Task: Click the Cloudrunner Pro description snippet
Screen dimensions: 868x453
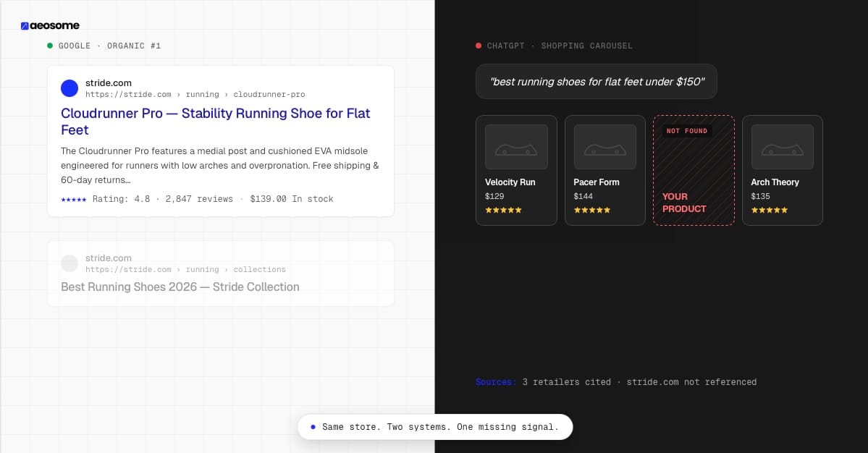Action: [220, 166]
